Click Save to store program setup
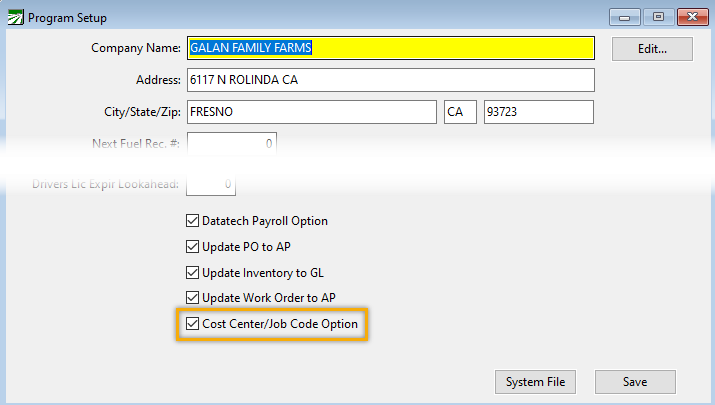This screenshot has width=715, height=405. coord(635,382)
